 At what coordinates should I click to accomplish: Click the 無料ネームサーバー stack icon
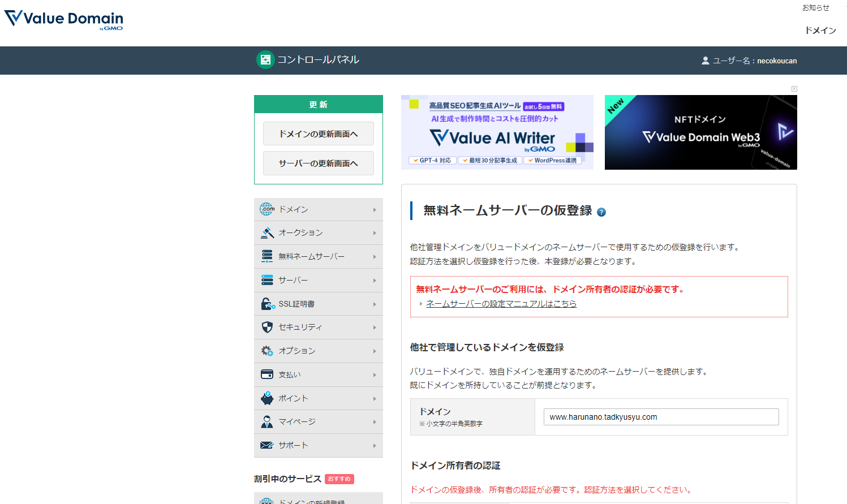click(267, 256)
